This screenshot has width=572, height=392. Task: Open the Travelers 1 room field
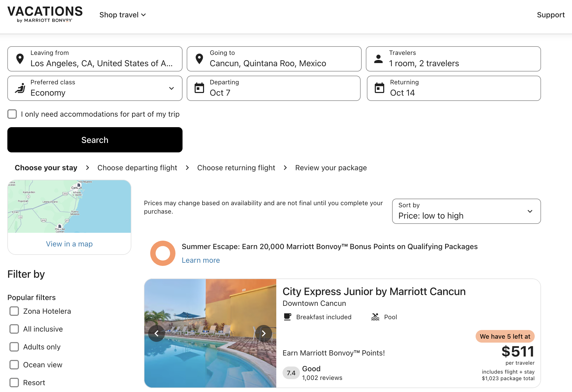[453, 59]
